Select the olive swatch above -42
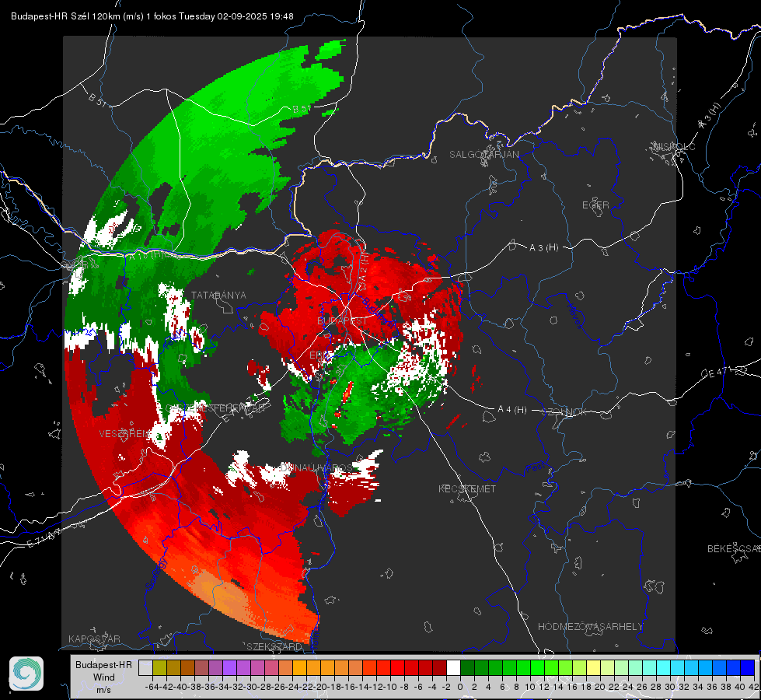This screenshot has height=700, width=761. (x=159, y=667)
